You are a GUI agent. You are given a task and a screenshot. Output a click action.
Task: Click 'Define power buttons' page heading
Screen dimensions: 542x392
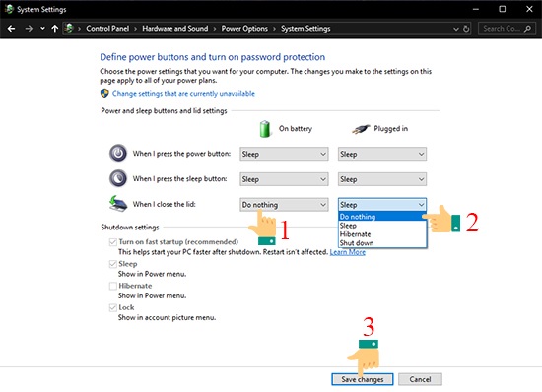pyautogui.click(x=213, y=57)
